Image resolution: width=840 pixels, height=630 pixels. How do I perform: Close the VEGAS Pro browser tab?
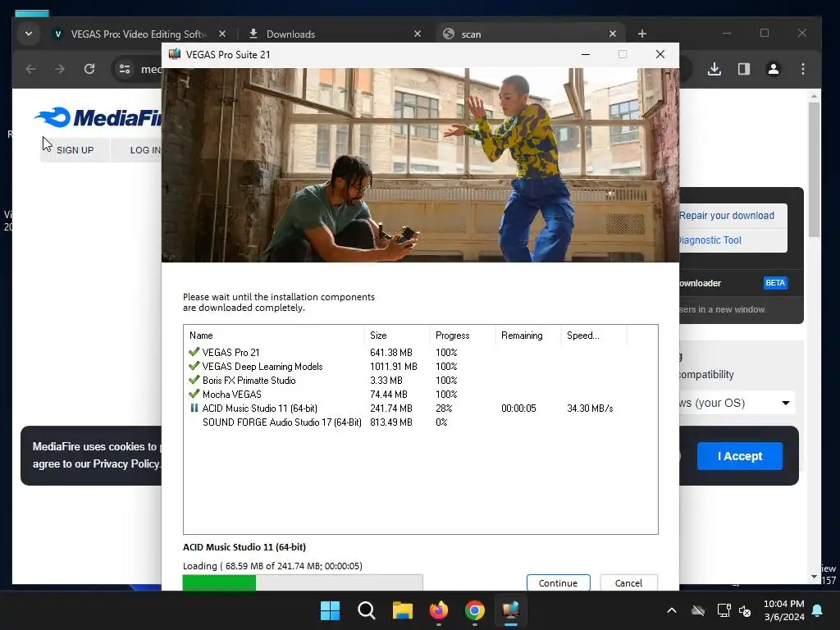click(222, 34)
